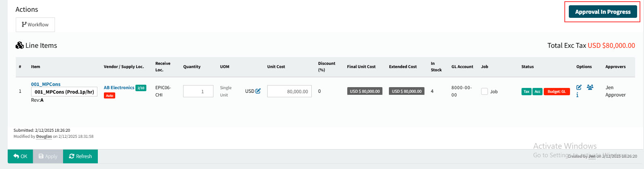Tick the Job checkbox
This screenshot has height=169, width=644.
point(484,92)
